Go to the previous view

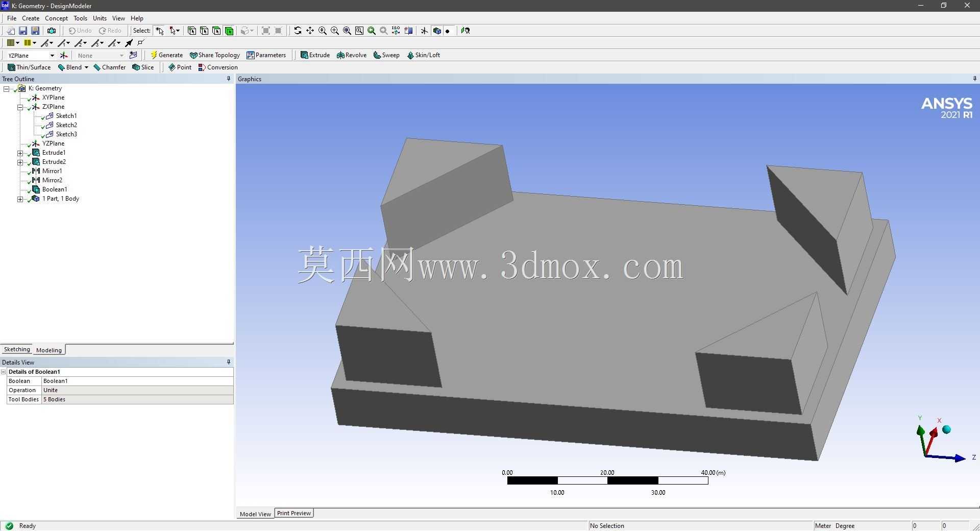coord(372,31)
